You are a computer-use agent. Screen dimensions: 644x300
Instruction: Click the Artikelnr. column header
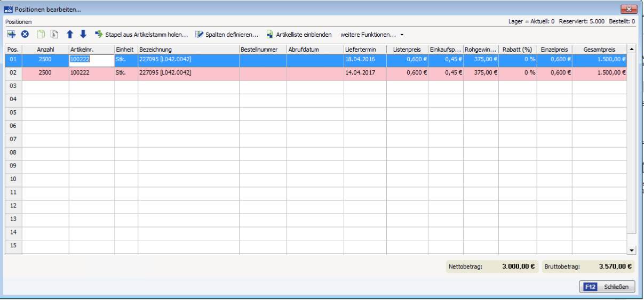pyautogui.click(x=92, y=49)
